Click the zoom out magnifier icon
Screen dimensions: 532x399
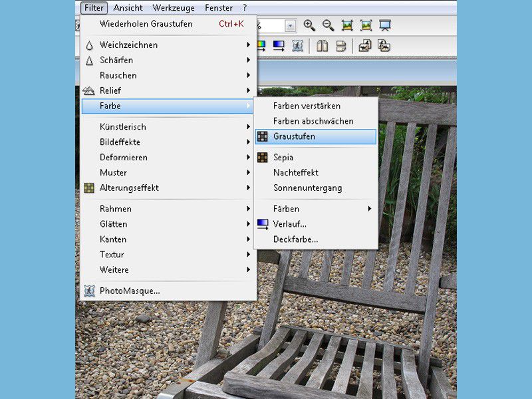coord(328,25)
